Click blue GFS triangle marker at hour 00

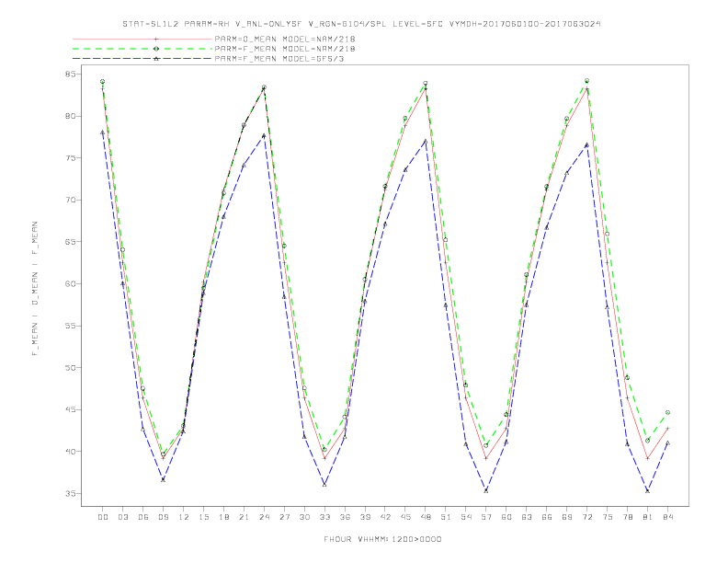103,132
